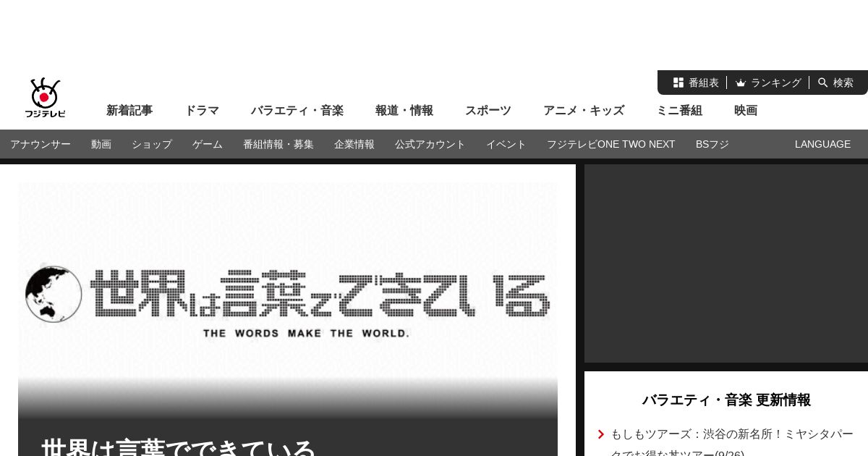Image resolution: width=868 pixels, height=456 pixels.
Task: Open アニメ・キッズ section
Action: point(584,110)
